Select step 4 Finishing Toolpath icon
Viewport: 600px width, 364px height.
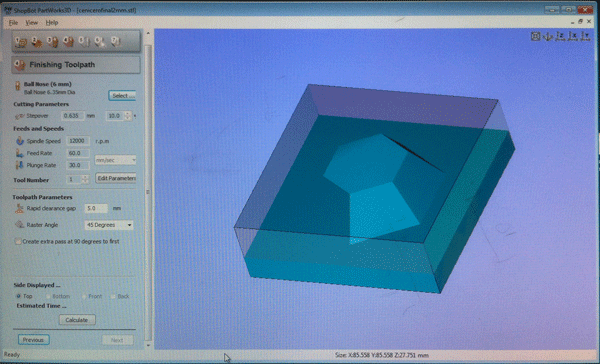point(68,42)
